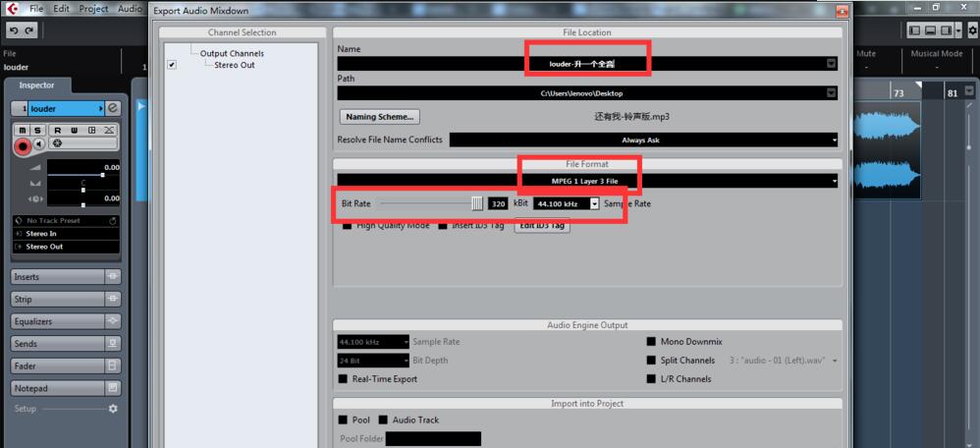Open the Split Channels naming dropdown

click(835, 361)
